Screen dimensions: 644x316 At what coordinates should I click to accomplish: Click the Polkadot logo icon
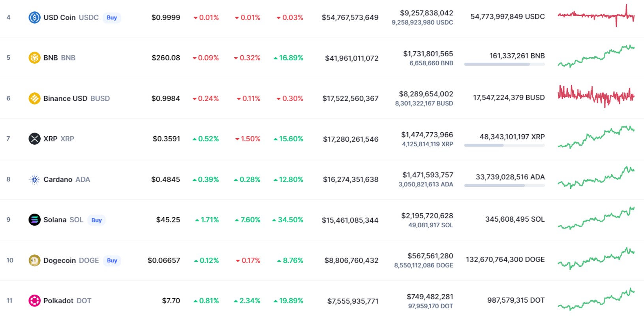click(35, 301)
